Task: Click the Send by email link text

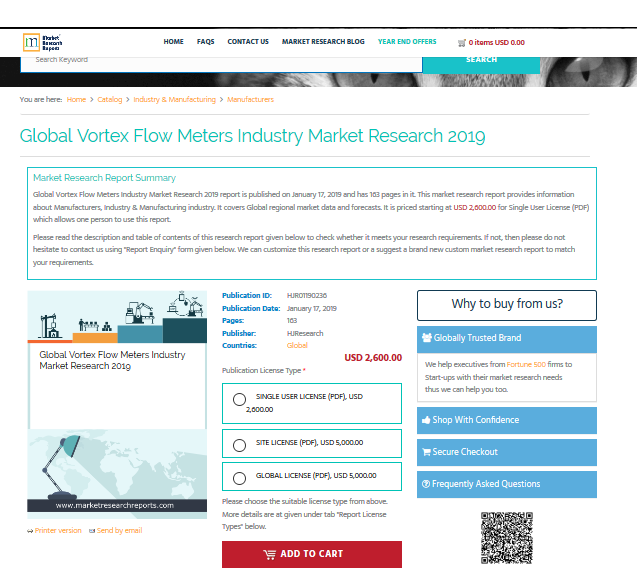Action: (x=119, y=531)
